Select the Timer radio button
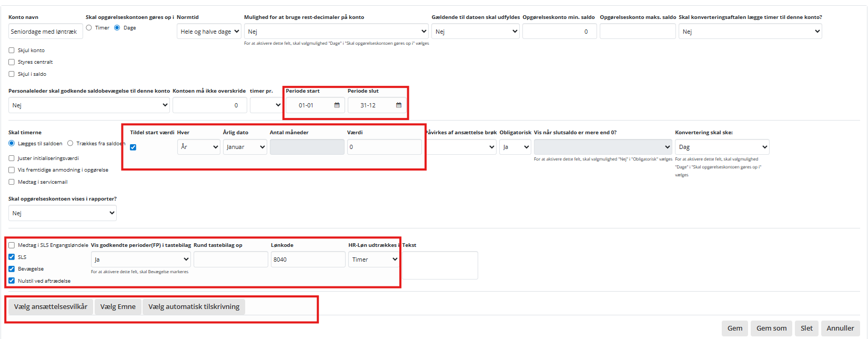The width and height of the screenshot is (868, 339). [x=89, y=28]
